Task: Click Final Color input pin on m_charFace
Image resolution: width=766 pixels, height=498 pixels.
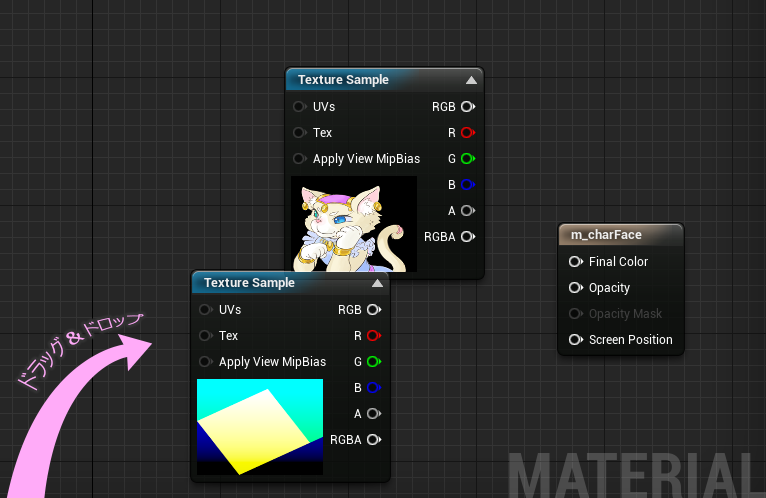Action: point(576,262)
